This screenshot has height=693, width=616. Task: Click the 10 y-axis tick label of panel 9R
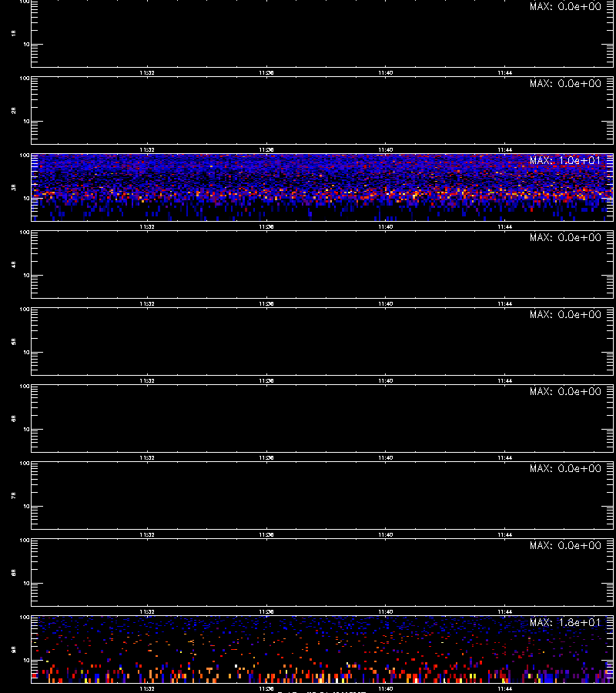(26, 661)
